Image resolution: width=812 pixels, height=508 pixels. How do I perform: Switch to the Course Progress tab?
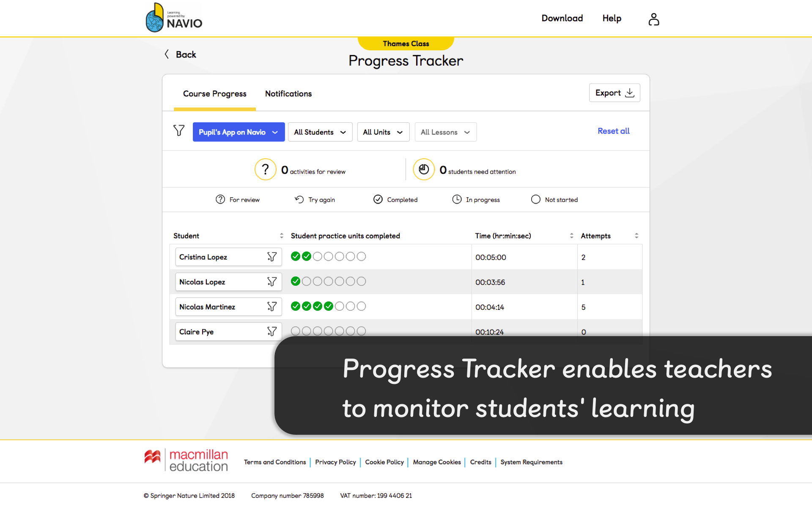click(215, 94)
